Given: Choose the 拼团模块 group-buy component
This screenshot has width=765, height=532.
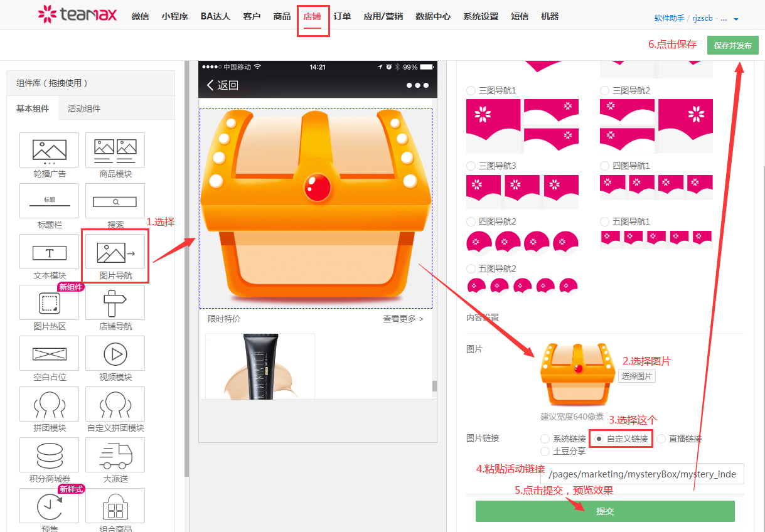Looking at the screenshot, I should tap(49, 405).
